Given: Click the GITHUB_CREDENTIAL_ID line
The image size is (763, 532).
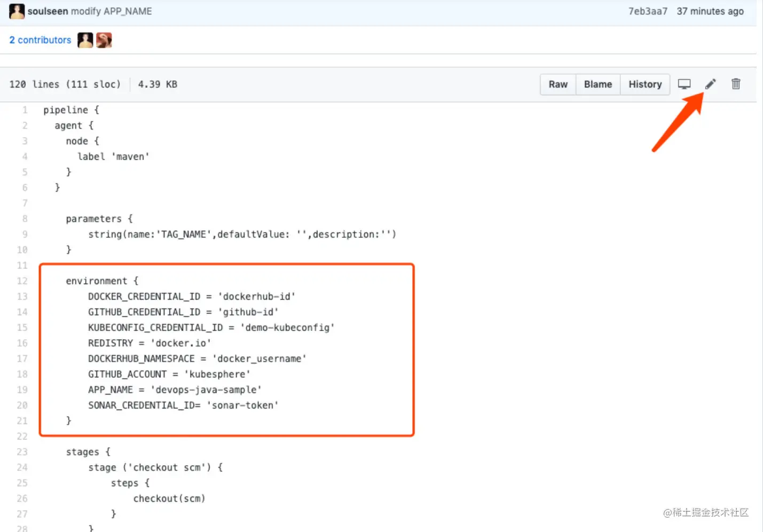Looking at the screenshot, I should 183,312.
